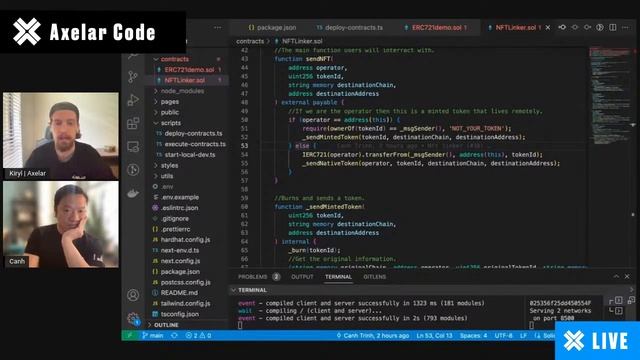Click Ln 53, Col 13 in status bar
The image size is (640, 360).
434,336
